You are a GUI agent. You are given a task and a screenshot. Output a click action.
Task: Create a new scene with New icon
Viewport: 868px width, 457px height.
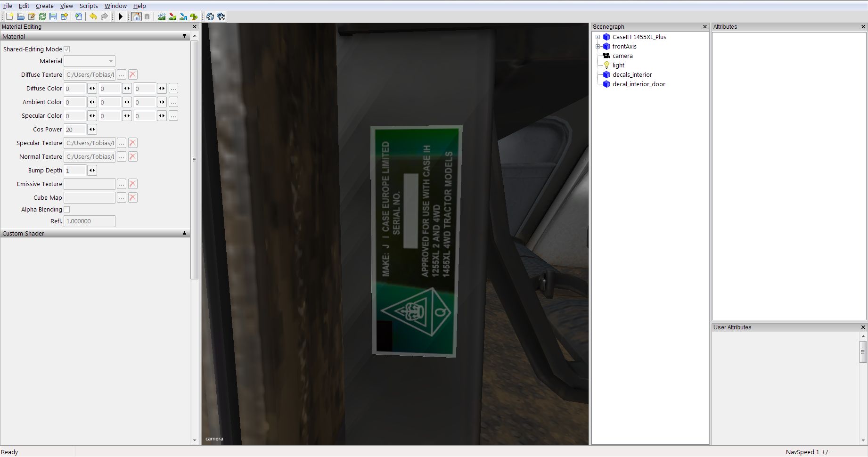pos(9,16)
